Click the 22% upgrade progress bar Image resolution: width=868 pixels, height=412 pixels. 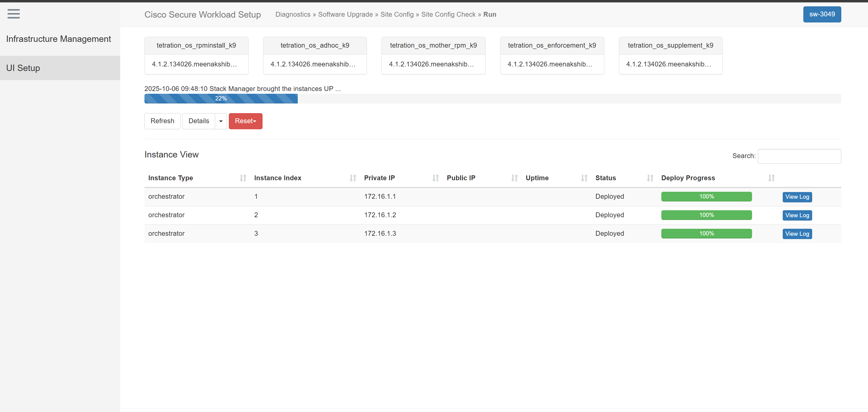(x=221, y=98)
